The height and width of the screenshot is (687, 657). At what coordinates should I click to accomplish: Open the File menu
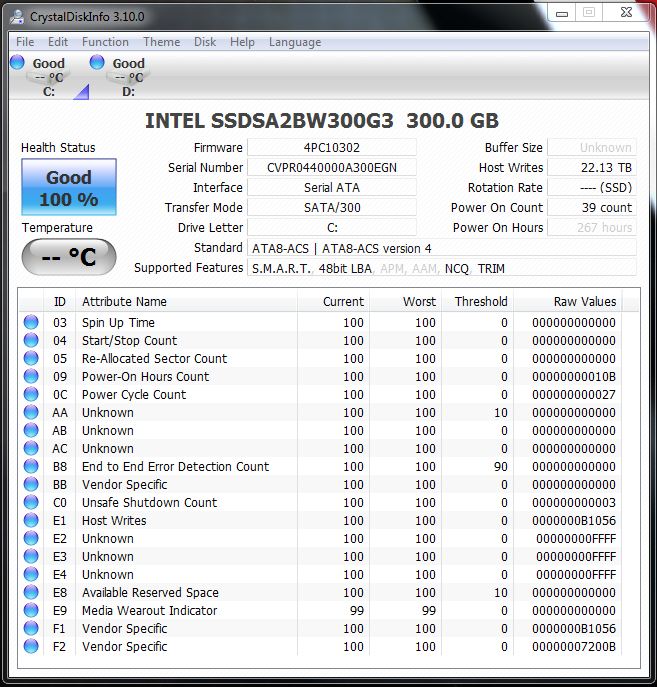25,42
